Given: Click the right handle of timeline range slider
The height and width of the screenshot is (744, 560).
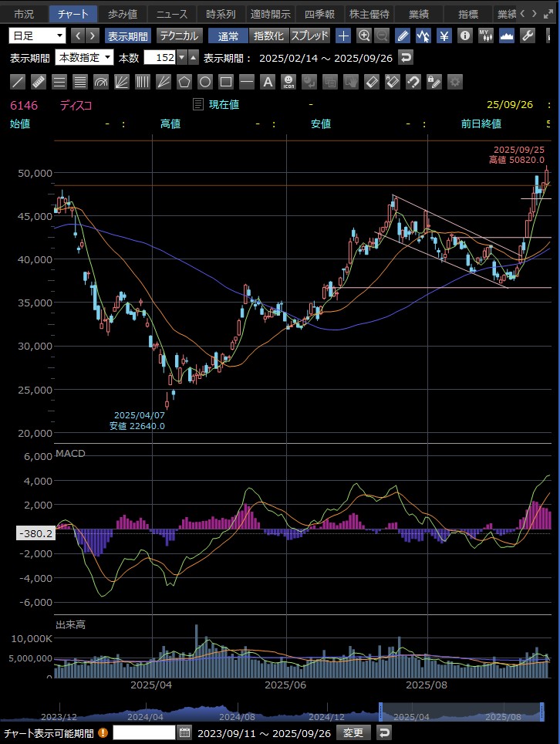Looking at the screenshot, I should [541, 711].
